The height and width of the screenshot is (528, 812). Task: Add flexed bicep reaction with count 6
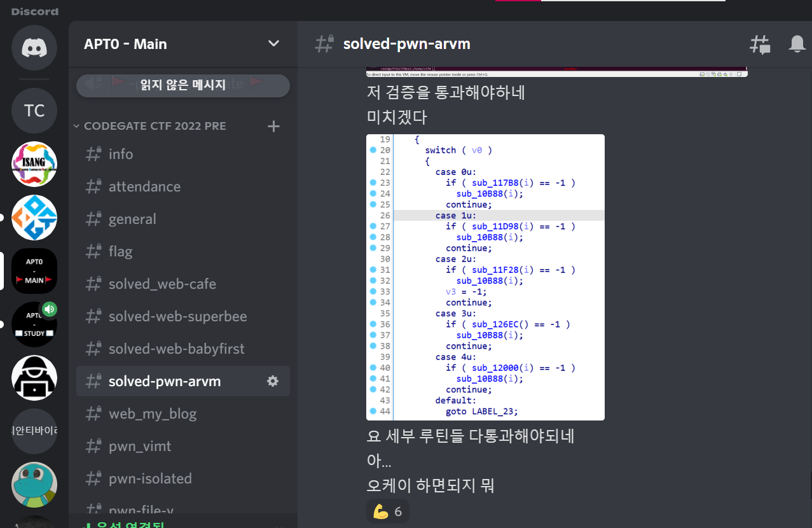[x=388, y=511]
